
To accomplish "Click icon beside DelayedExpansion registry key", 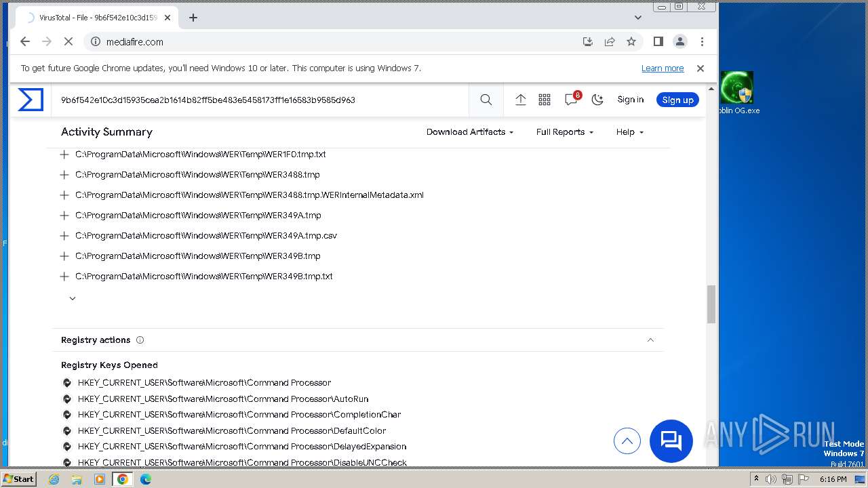I will [x=67, y=447].
